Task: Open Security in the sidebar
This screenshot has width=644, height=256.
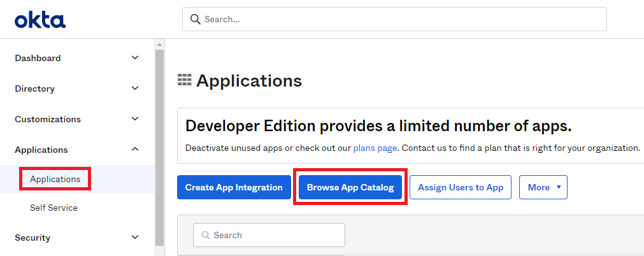Action: click(32, 238)
